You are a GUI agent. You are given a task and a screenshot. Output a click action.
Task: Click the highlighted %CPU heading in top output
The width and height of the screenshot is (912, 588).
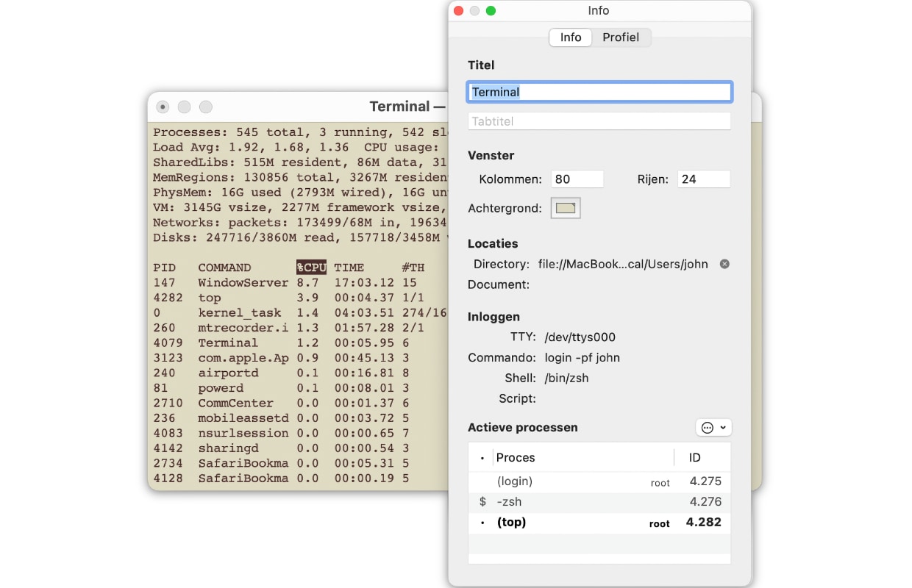coord(310,267)
